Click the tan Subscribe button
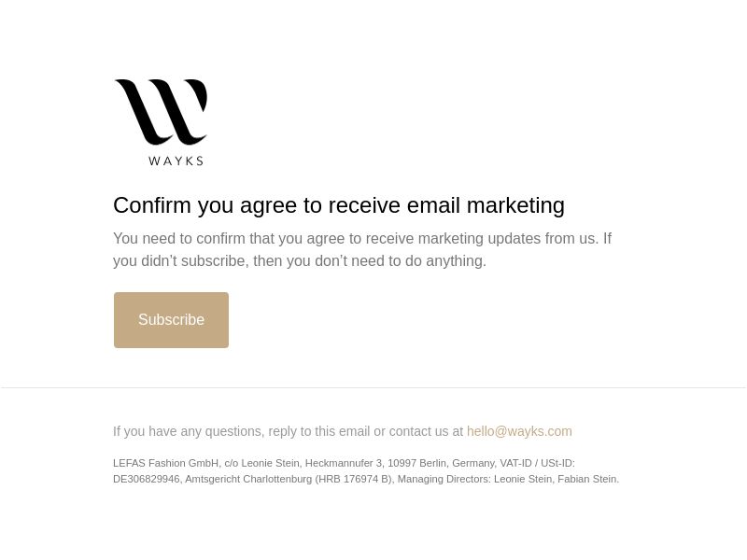The height and width of the screenshot is (560, 747). tap(171, 320)
